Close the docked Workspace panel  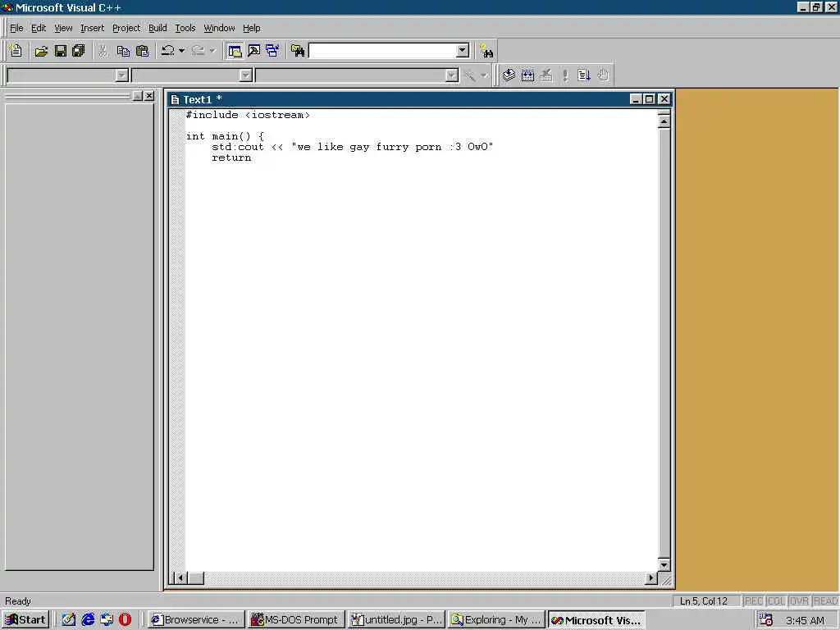click(x=149, y=96)
